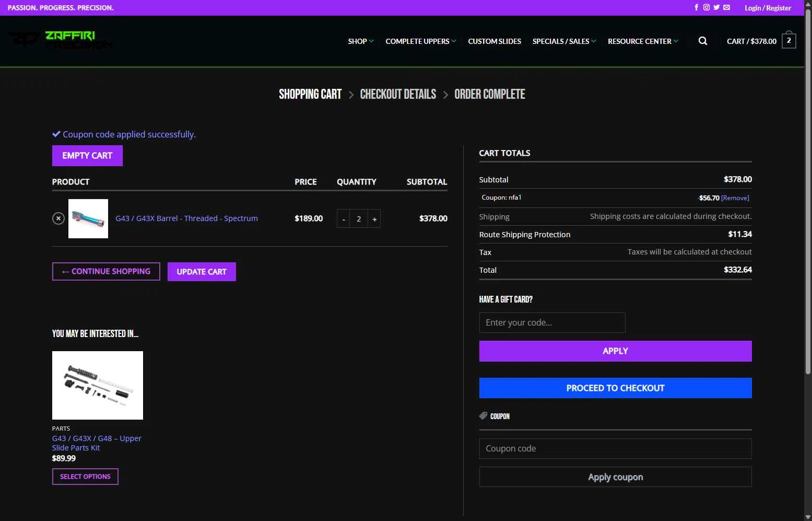Viewport: 812px width, 521px height.
Task: Click the Cart Totals heading
Action: coord(504,153)
